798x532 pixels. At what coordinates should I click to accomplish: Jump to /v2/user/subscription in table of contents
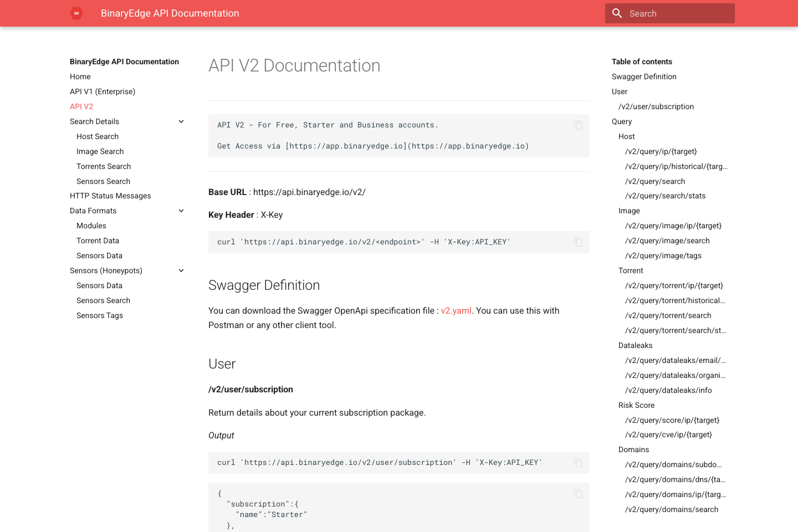coord(656,106)
